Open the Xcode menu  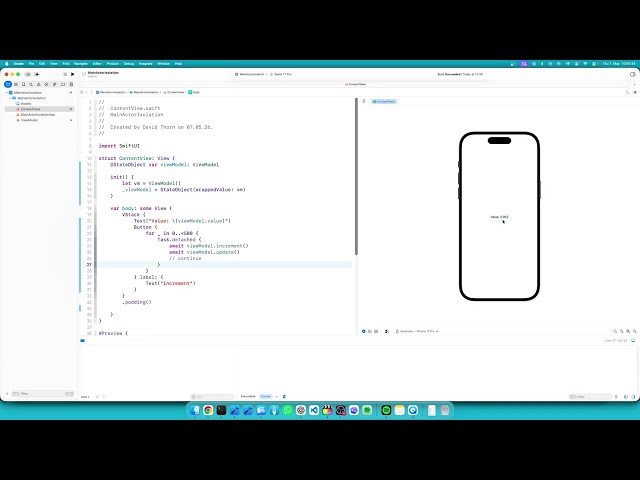(19, 64)
